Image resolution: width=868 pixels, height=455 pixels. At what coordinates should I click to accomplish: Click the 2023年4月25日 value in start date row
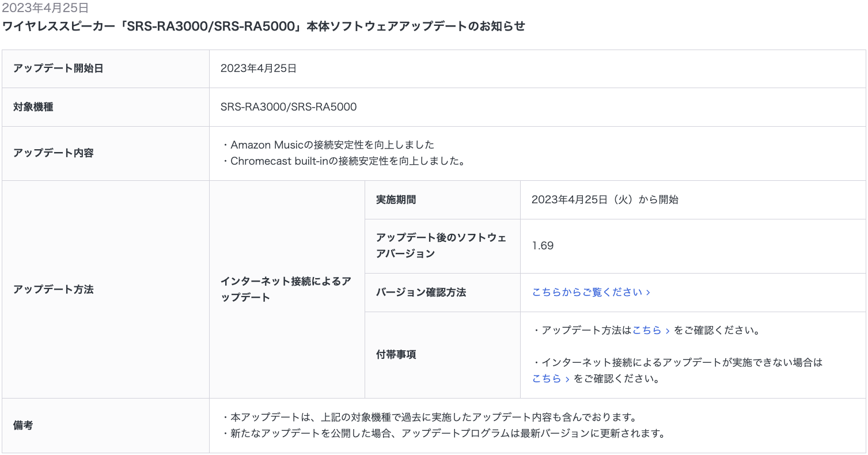pos(259,69)
